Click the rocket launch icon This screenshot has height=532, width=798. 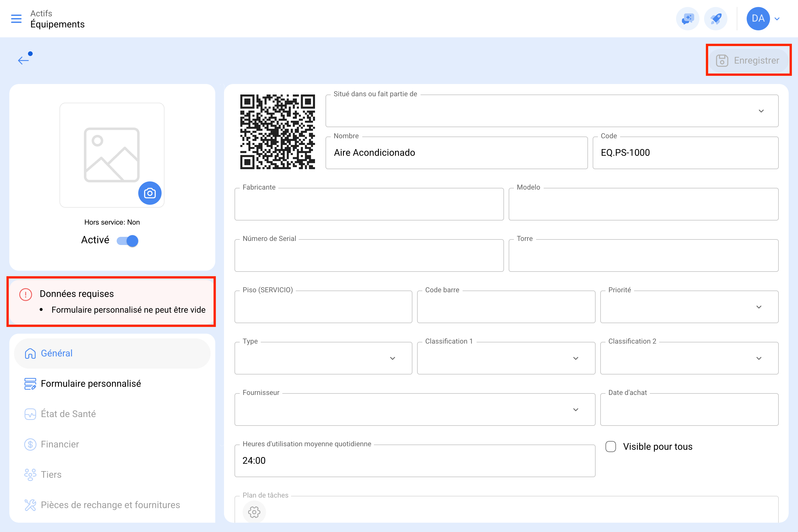[x=715, y=19]
